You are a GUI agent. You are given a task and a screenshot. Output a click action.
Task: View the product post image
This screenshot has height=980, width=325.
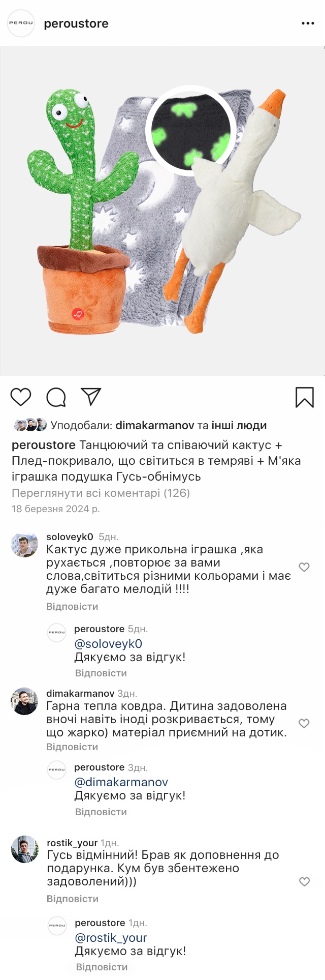click(162, 211)
